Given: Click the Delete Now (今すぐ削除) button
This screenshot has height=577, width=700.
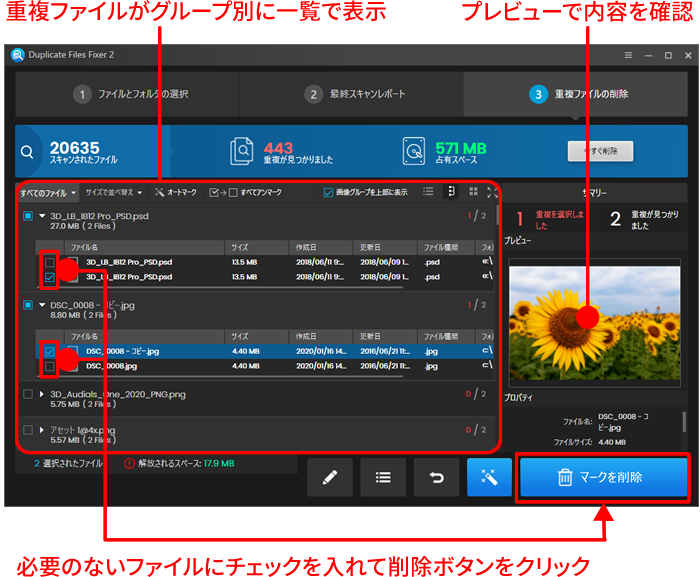Looking at the screenshot, I should 600,151.
